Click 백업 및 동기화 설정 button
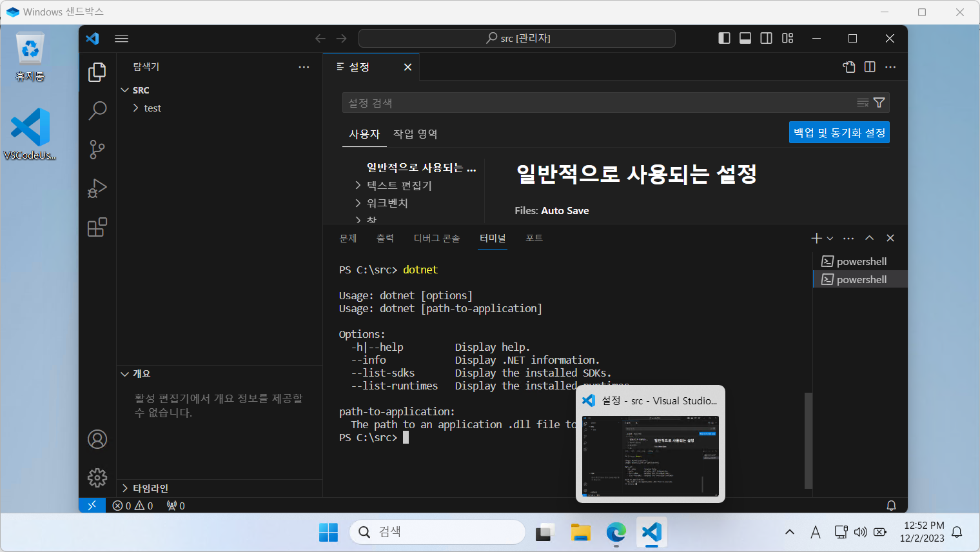Screen dimensions: 980x552 (x=839, y=132)
